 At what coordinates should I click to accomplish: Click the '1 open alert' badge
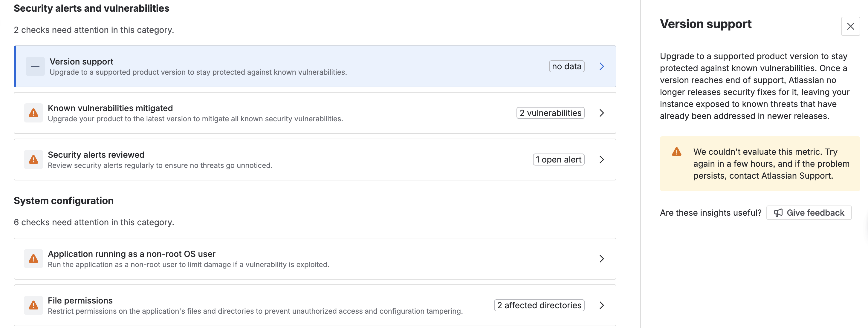click(558, 159)
